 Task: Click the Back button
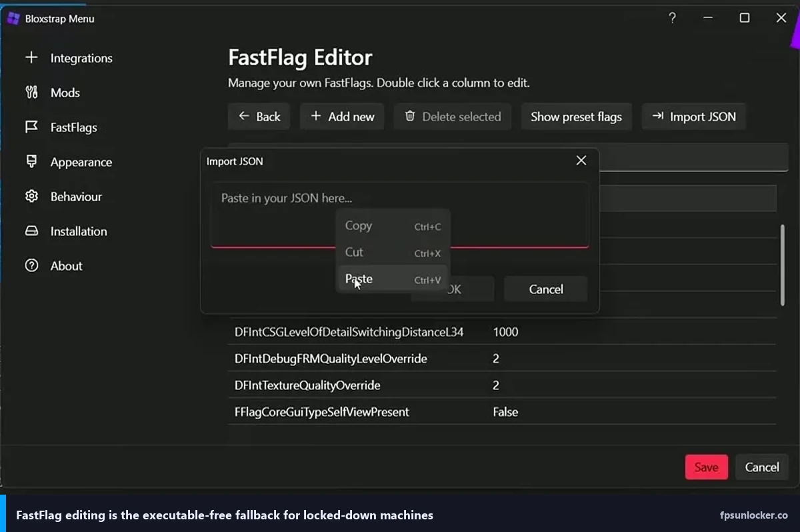(259, 117)
